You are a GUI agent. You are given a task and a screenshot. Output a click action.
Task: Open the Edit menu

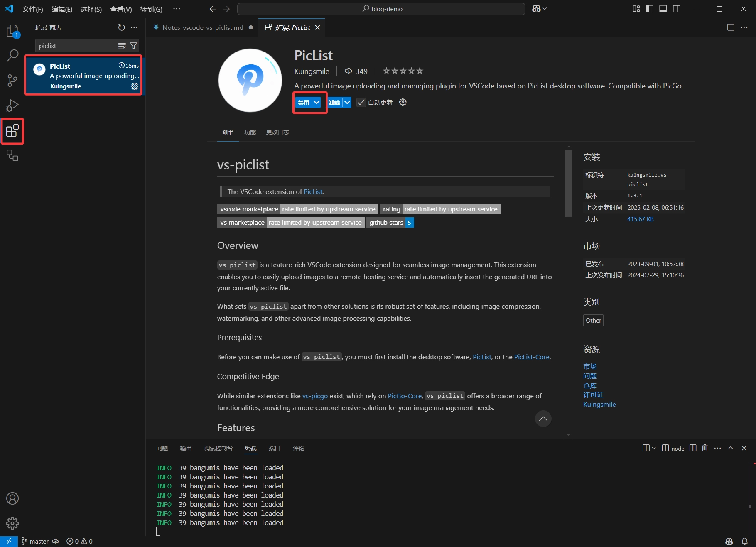tap(62, 9)
